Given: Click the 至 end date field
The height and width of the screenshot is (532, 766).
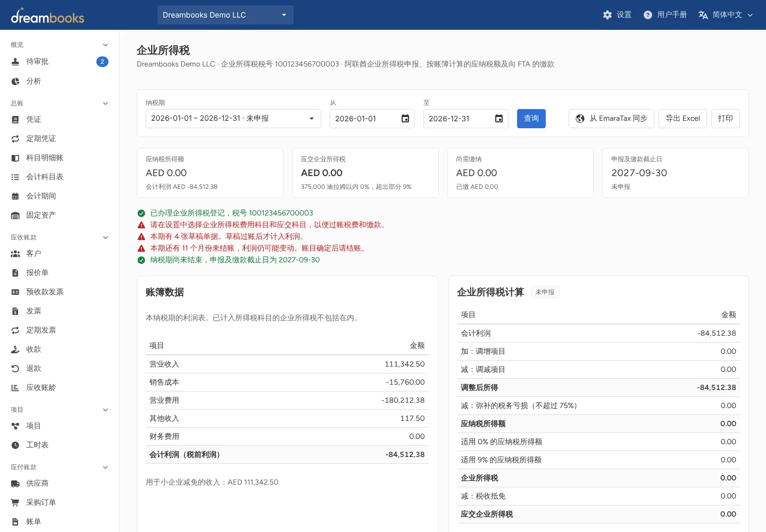Looking at the screenshot, I should [x=466, y=119].
